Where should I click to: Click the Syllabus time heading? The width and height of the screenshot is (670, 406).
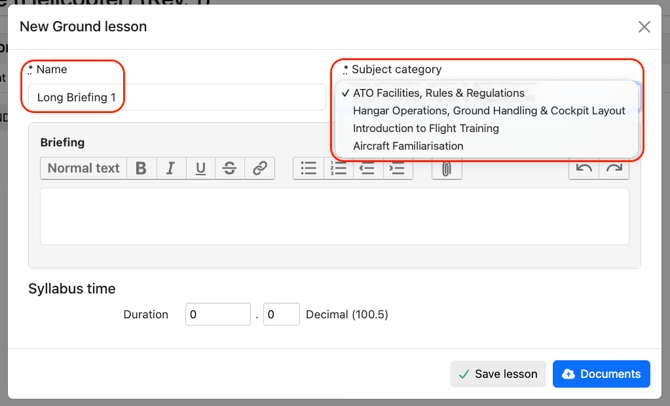pos(72,289)
